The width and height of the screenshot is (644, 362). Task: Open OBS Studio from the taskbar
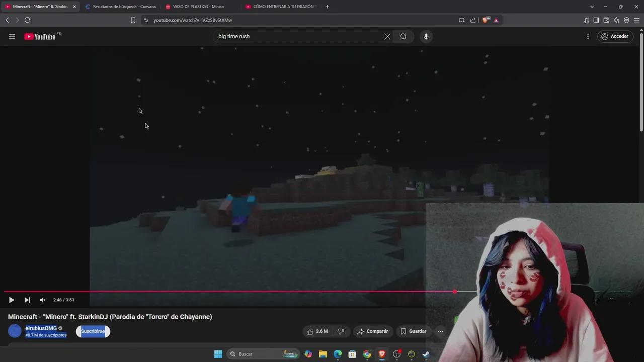[397, 354]
